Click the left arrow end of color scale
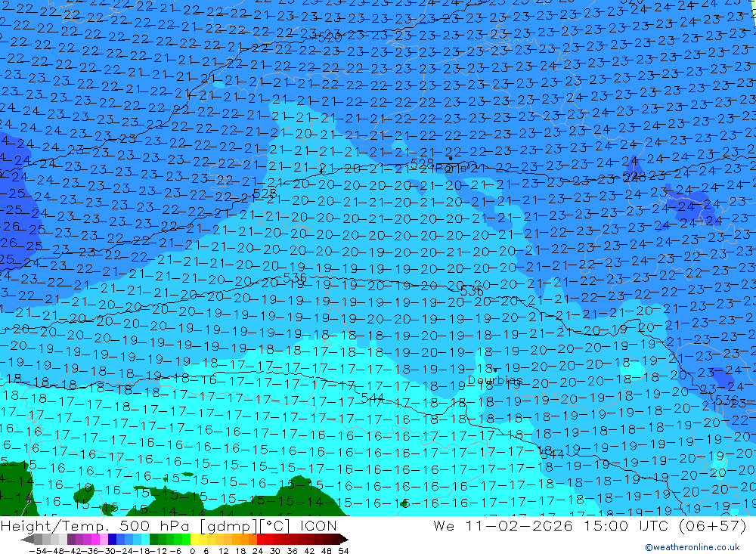Image resolution: width=756 pixels, height=554 pixels. coord(27,540)
